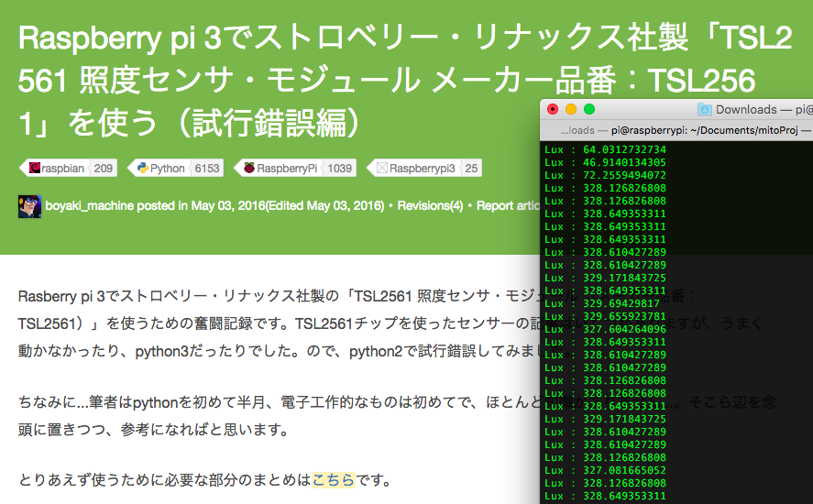Viewport: 813px width, 504px height.
Task: Click the terminal line Lux : 72.2559494072
Action: (x=605, y=175)
